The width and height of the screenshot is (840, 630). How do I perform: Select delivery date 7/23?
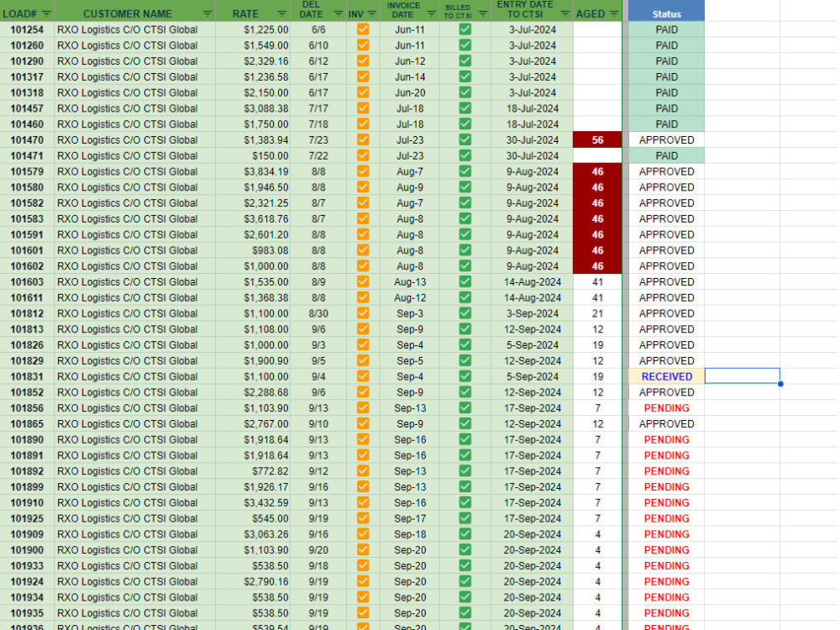318,139
